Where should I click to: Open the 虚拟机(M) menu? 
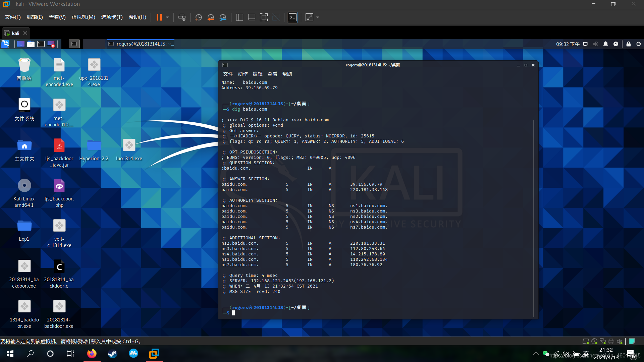pos(84,17)
